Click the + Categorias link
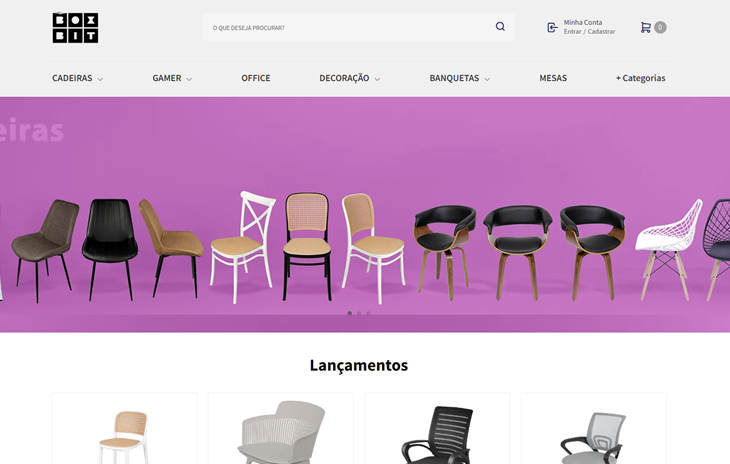Viewport: 730px width, 464px height. (641, 78)
